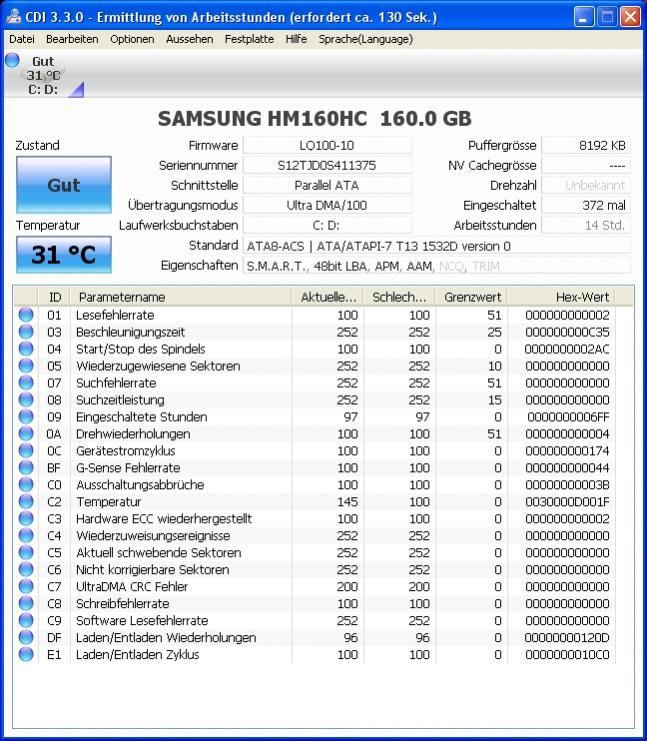
Task: Click the Firmware field LQ100-10
Action: (x=327, y=146)
